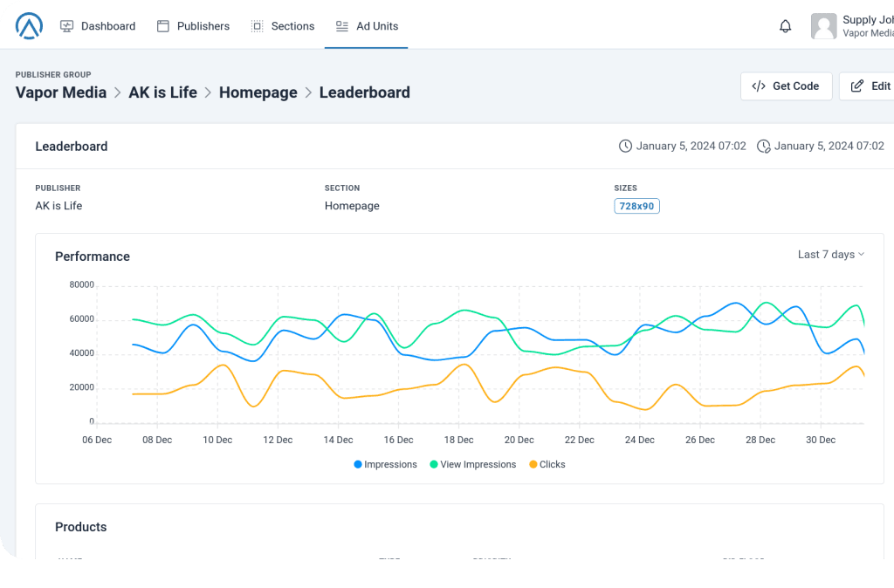
Task: Toggle View Impressions series in legend
Action: coord(472,464)
